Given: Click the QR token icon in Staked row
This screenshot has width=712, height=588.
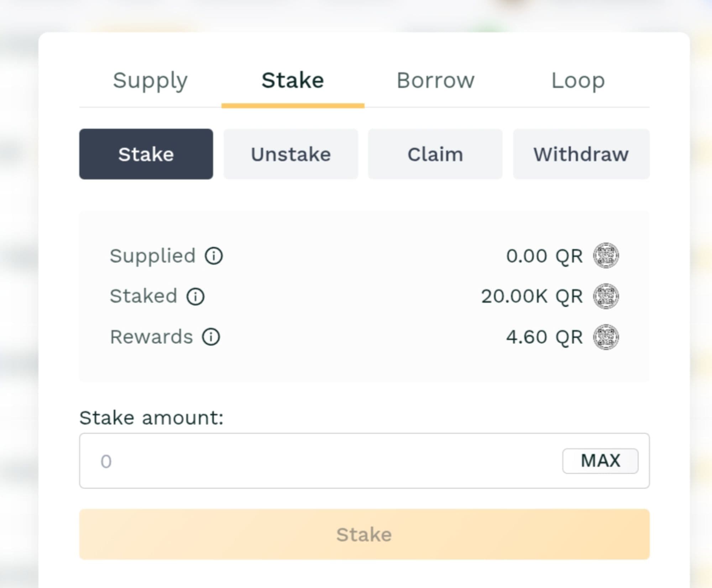Looking at the screenshot, I should click(x=606, y=296).
